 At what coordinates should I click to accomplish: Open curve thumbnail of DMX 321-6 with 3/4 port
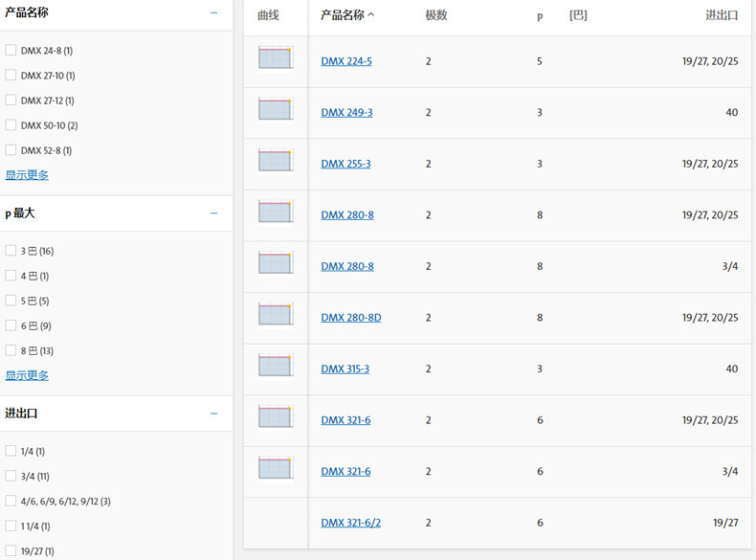pyautogui.click(x=276, y=468)
